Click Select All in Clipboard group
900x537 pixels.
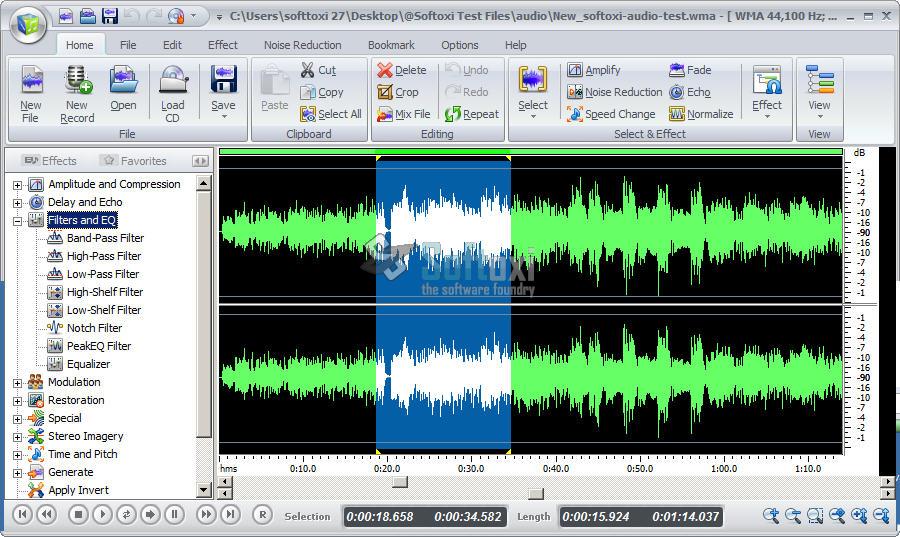click(331, 114)
